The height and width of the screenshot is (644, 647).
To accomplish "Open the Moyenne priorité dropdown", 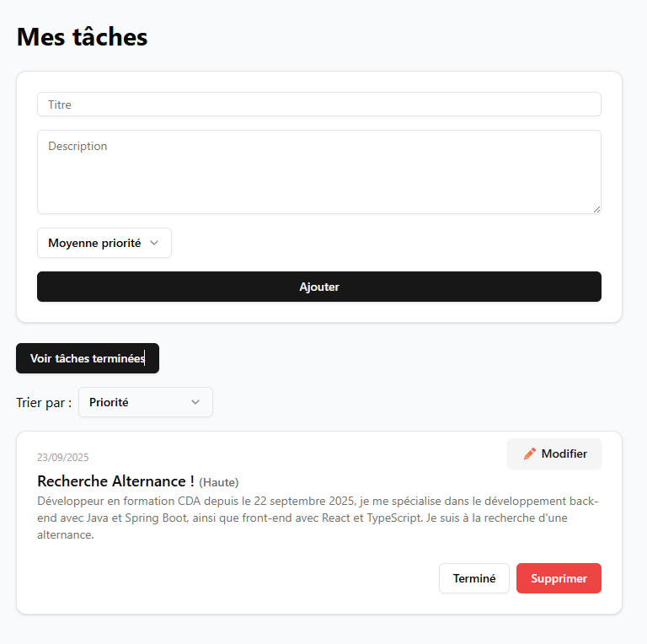I will point(104,243).
